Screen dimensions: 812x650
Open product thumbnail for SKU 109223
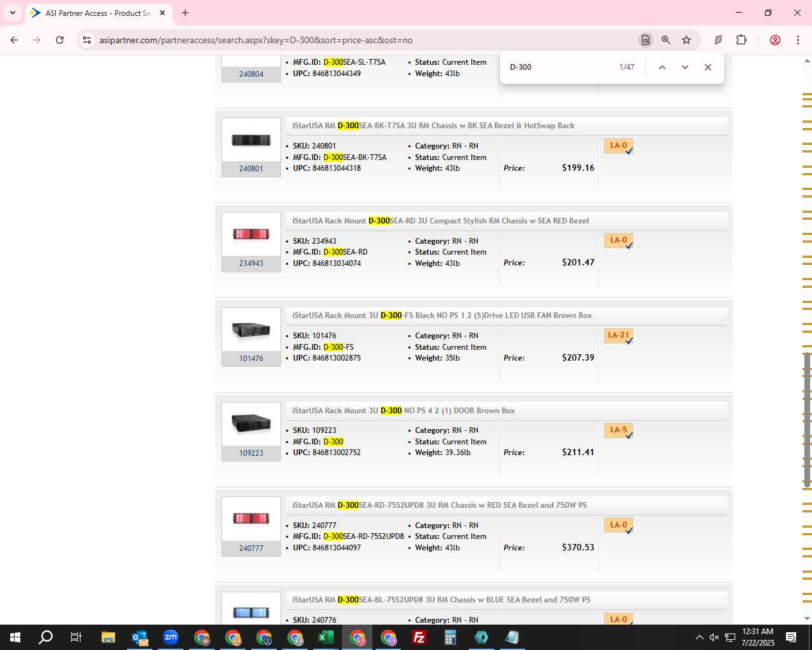[x=251, y=425]
